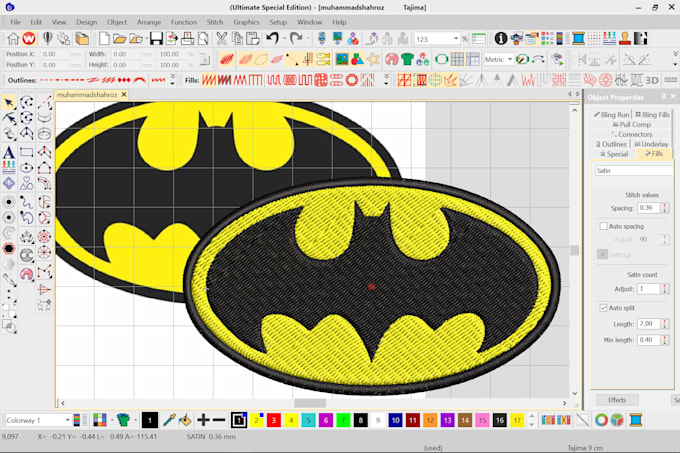Remove a color with the minus icon

tap(219, 420)
